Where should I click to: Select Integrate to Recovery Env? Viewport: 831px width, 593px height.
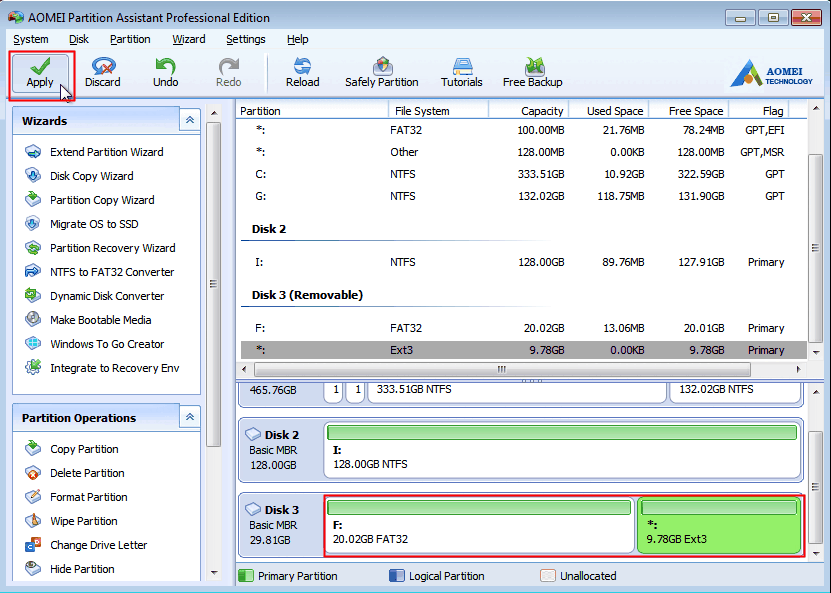coord(102,368)
